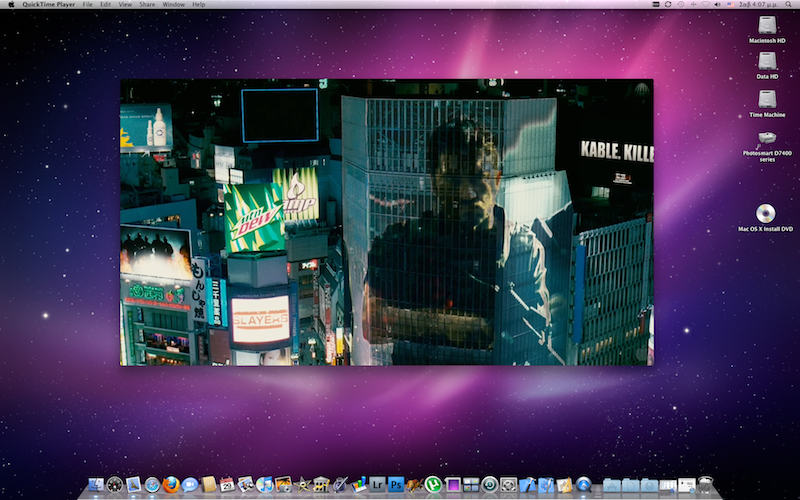Open the Apple menu
Image resolution: width=800 pixels, height=500 pixels.
pyautogui.click(x=11, y=4)
